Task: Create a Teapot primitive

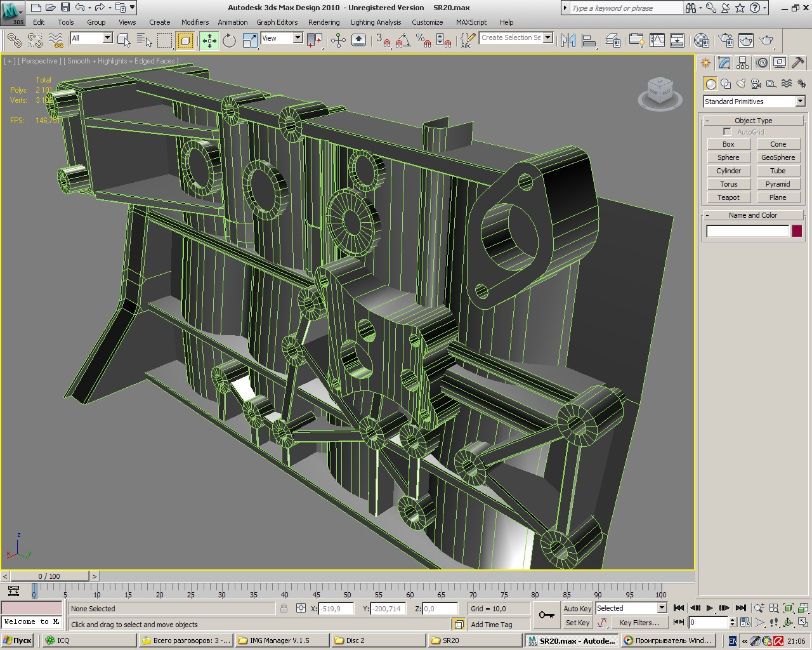Action: click(728, 197)
